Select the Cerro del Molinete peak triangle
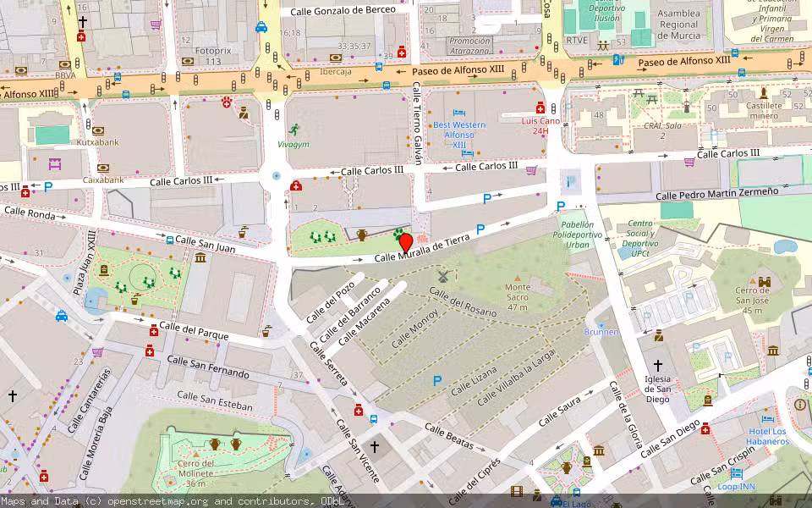Viewport: 812px width, 508px height. pos(195,455)
